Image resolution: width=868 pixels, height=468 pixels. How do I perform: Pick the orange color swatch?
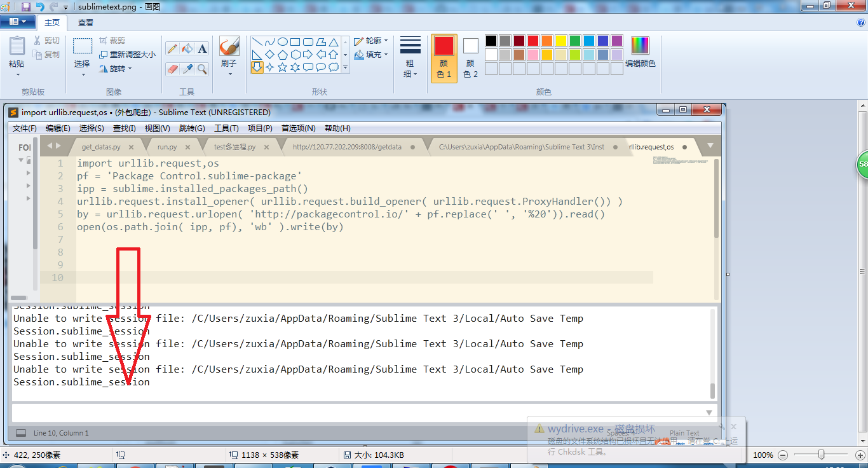547,41
